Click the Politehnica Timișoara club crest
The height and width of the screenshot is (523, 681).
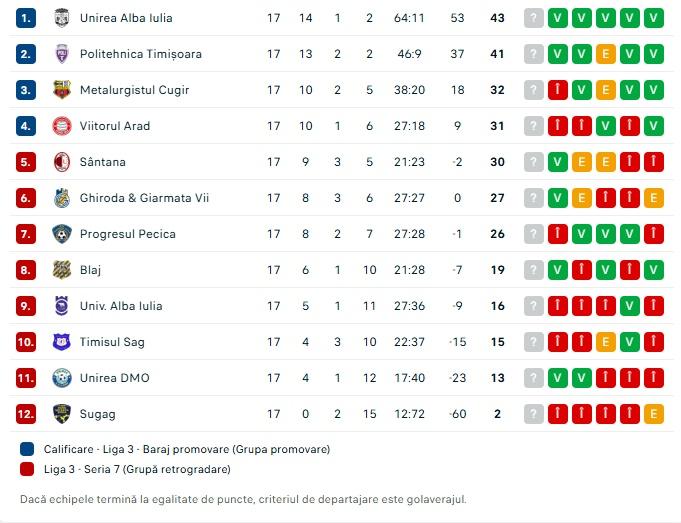(x=62, y=54)
